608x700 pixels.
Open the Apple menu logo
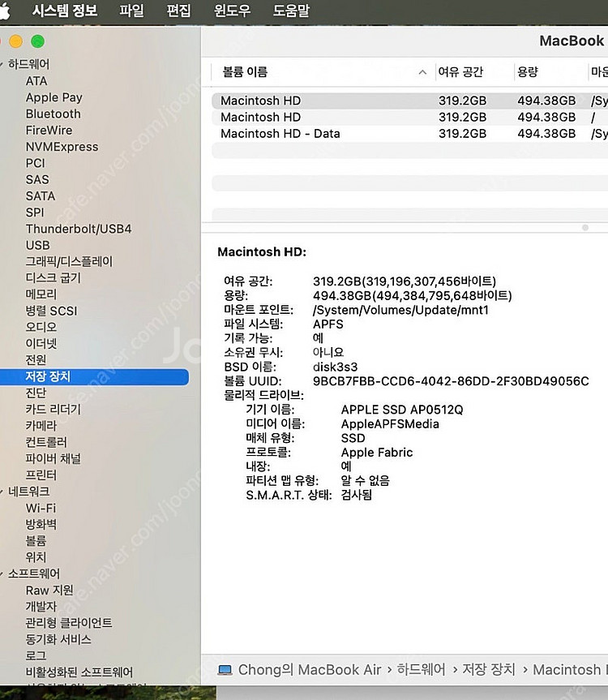coord(5,11)
